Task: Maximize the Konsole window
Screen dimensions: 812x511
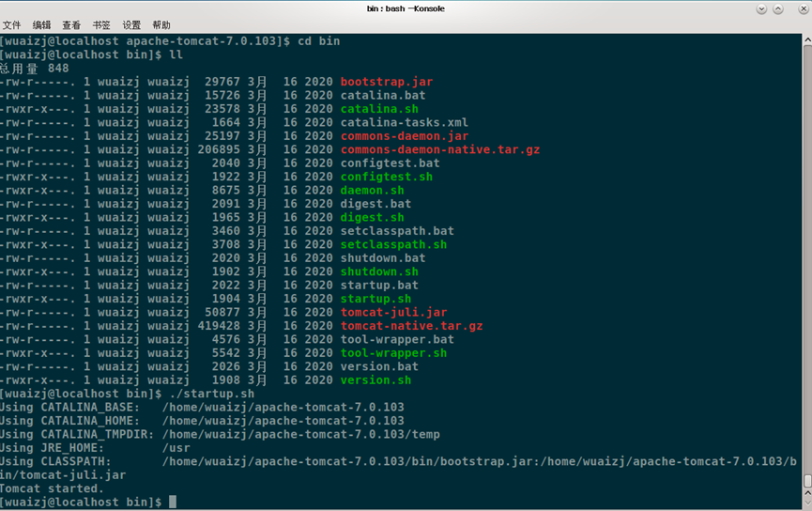Action: pos(778,8)
